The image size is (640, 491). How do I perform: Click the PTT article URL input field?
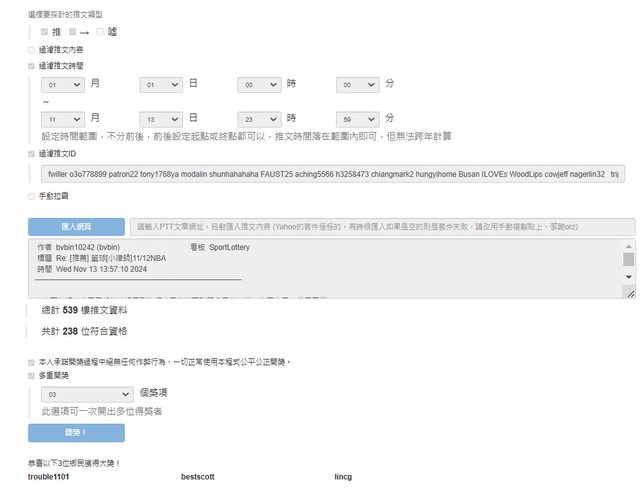point(384,227)
